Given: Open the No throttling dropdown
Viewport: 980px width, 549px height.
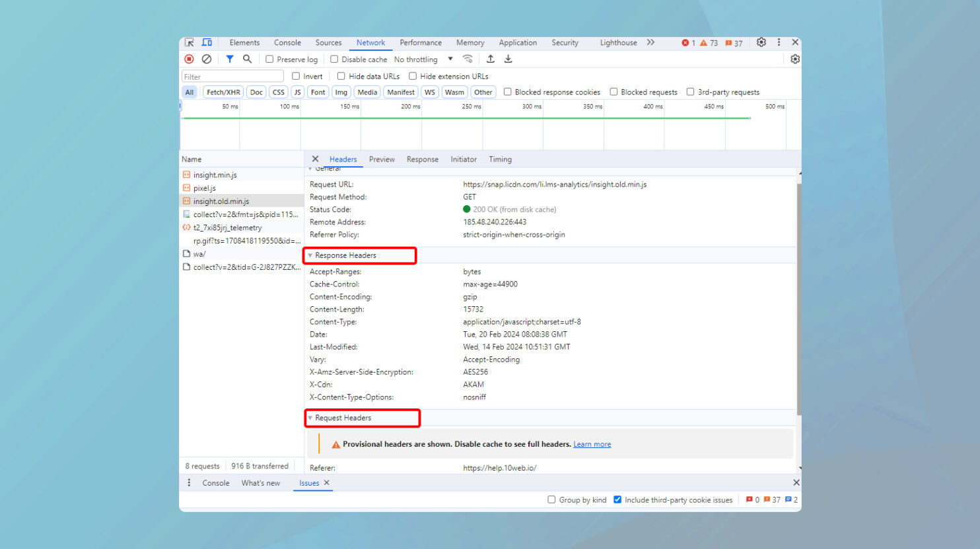Looking at the screenshot, I should click(x=423, y=59).
